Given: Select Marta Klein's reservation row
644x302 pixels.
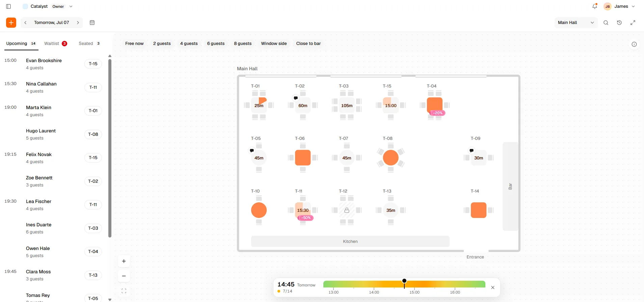Looking at the screenshot, I should (x=53, y=111).
